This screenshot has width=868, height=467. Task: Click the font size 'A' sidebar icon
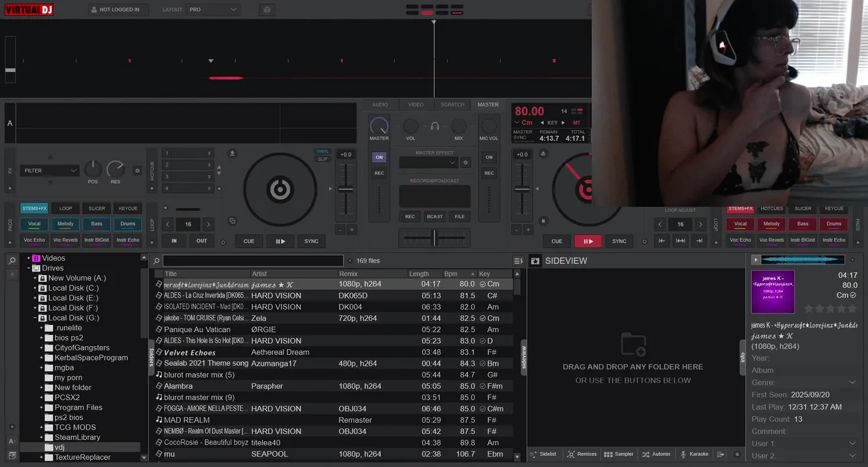click(x=12, y=441)
